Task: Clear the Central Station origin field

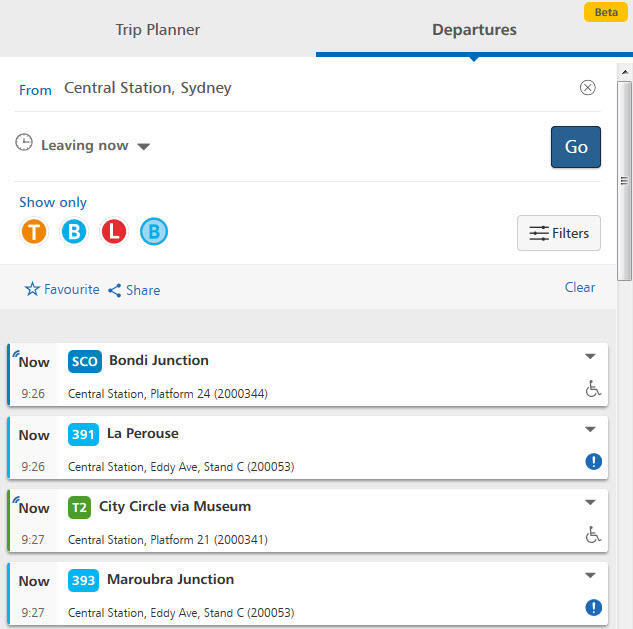Action: pos(587,88)
